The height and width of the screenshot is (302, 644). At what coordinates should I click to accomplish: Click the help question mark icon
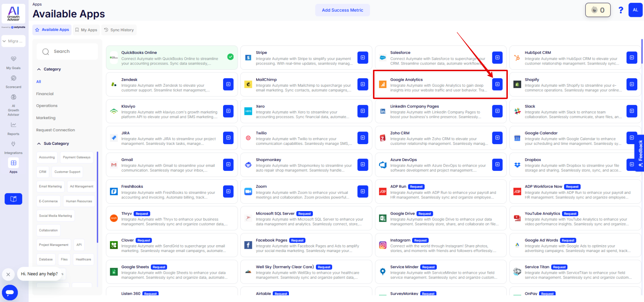click(x=621, y=10)
